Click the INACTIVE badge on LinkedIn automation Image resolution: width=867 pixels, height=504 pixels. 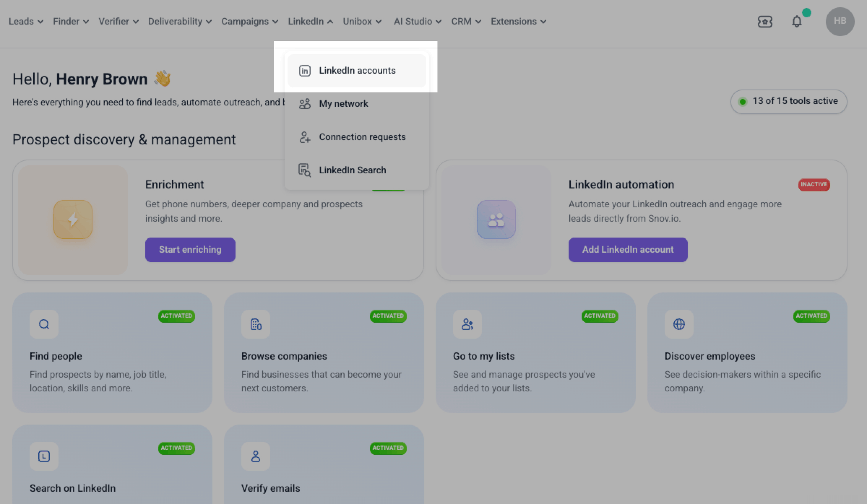814,184
